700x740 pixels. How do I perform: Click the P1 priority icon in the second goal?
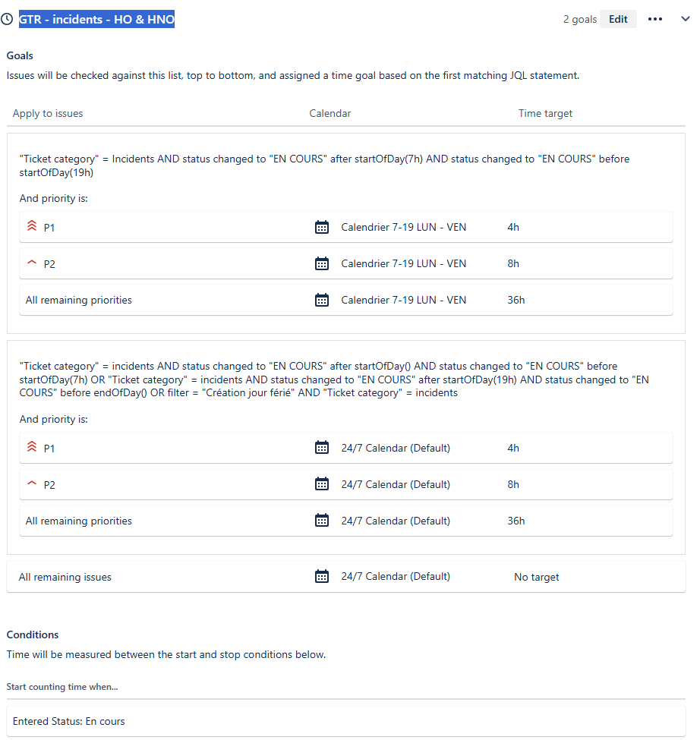[x=30, y=447]
